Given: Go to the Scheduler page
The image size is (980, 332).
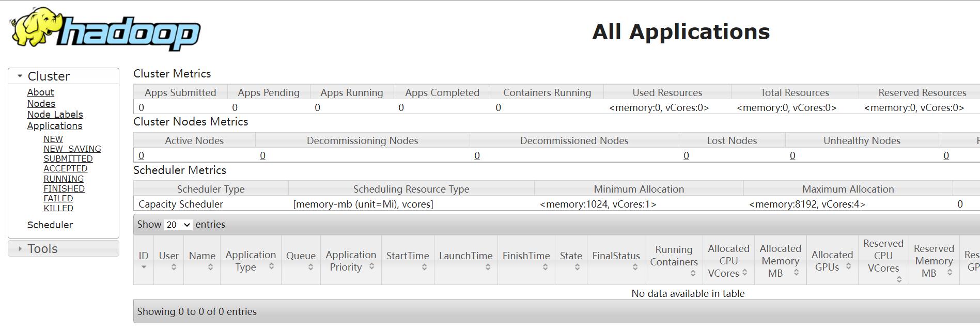Looking at the screenshot, I should pyautogui.click(x=50, y=225).
